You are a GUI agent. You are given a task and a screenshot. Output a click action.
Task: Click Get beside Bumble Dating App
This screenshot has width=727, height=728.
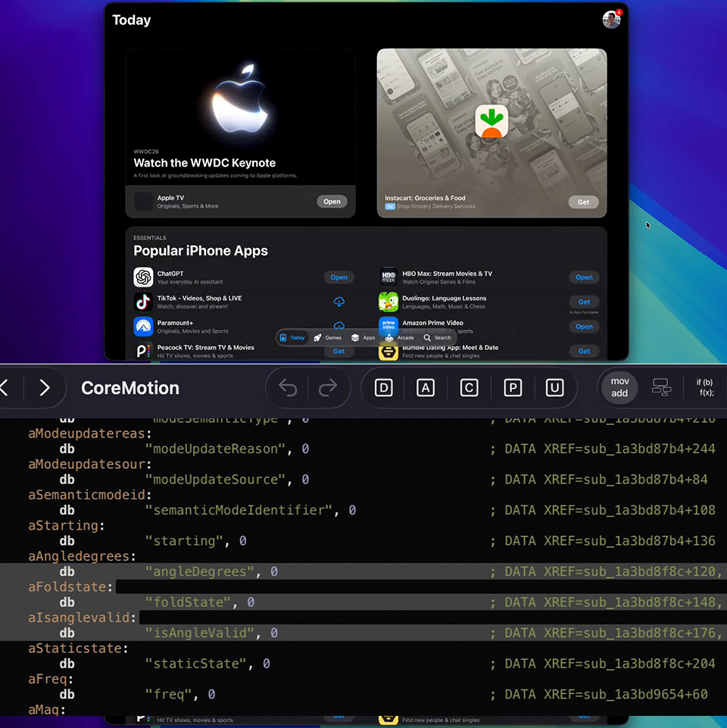click(584, 352)
